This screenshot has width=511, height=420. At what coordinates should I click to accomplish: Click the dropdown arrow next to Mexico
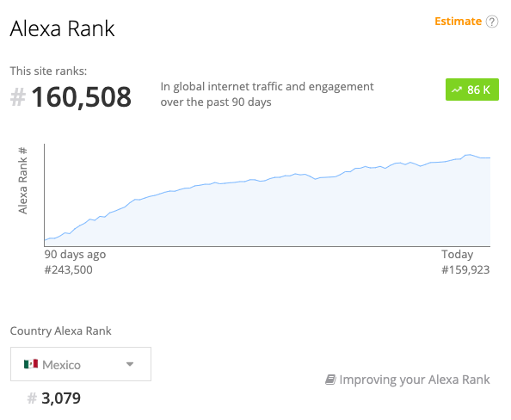click(x=130, y=364)
